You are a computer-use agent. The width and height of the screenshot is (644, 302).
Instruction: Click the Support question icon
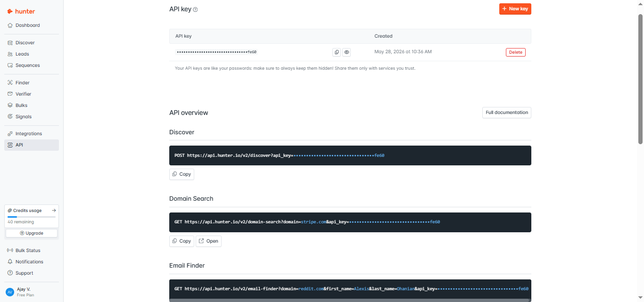(x=10, y=273)
